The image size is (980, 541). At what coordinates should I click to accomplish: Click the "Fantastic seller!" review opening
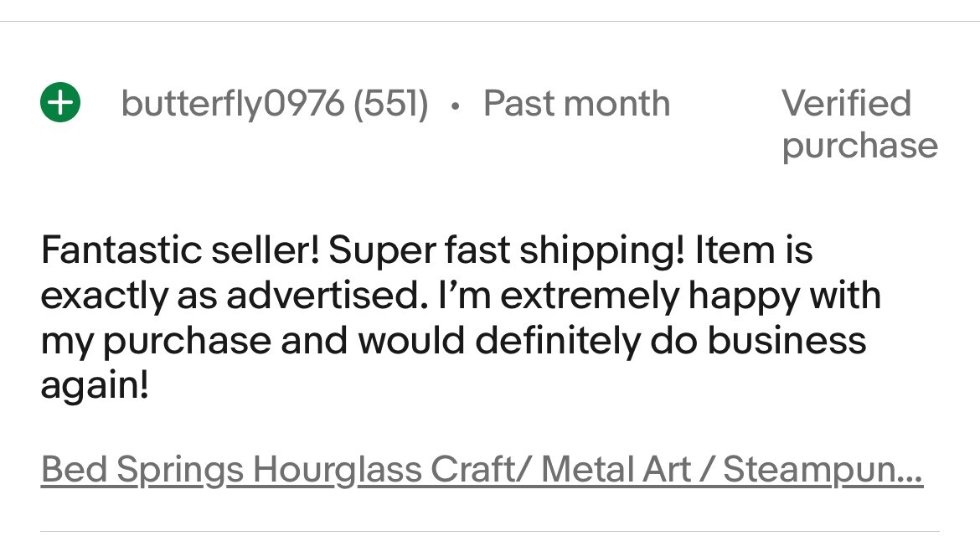tap(178, 250)
